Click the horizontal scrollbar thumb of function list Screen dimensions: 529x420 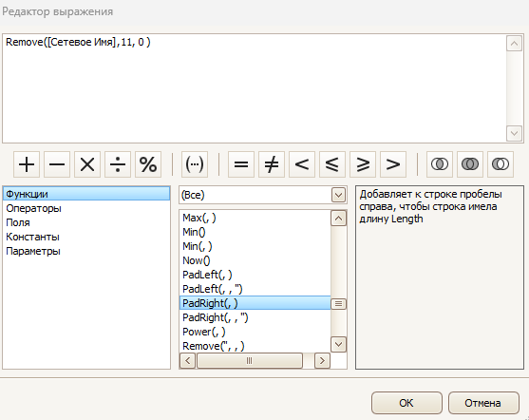(250, 360)
